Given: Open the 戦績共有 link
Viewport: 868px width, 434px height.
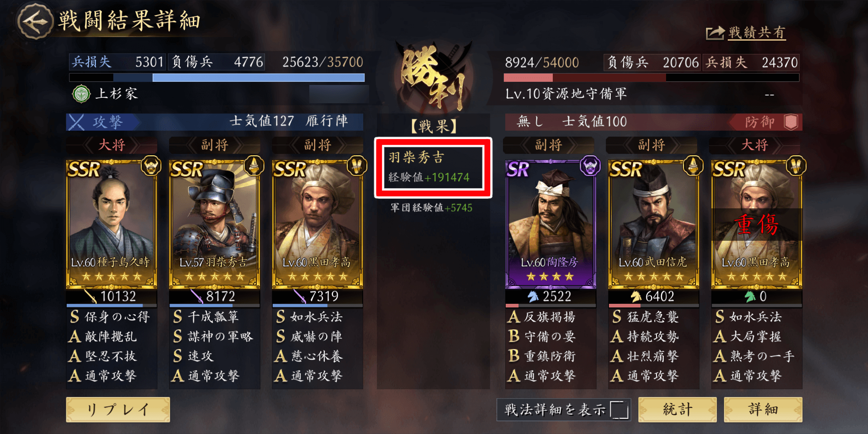Looking at the screenshot, I should [x=757, y=33].
